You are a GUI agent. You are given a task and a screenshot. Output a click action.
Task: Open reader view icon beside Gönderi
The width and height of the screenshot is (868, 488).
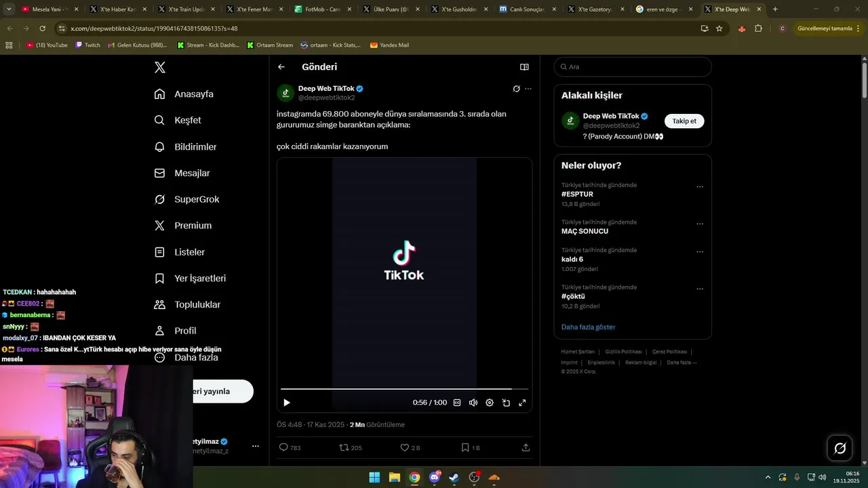(524, 67)
